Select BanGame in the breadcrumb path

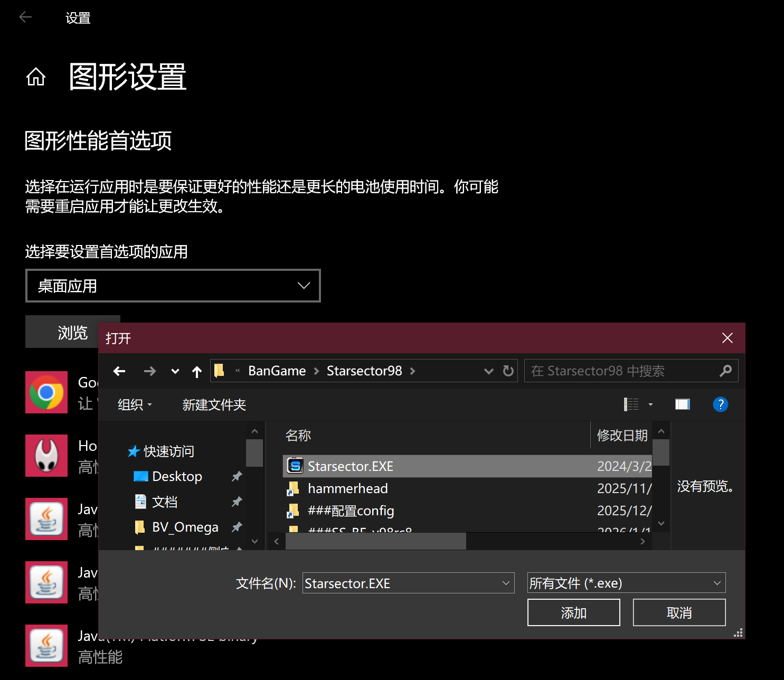[277, 371]
